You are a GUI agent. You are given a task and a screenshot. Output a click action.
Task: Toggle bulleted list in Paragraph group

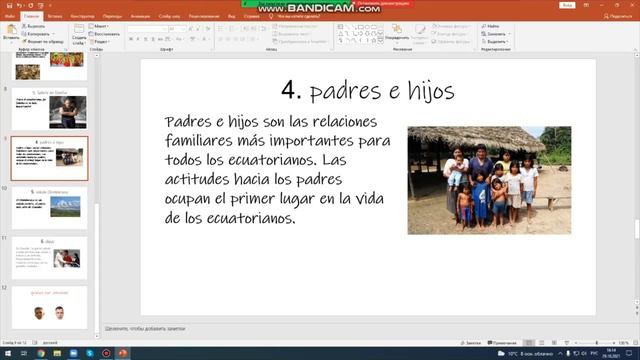pos(221,29)
